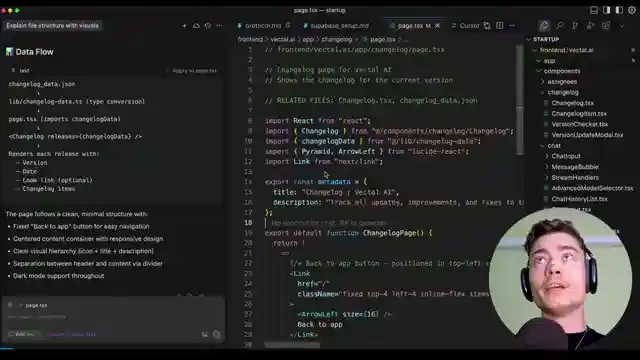Click 'Apply to page.tsx' on the code block

pos(194,71)
